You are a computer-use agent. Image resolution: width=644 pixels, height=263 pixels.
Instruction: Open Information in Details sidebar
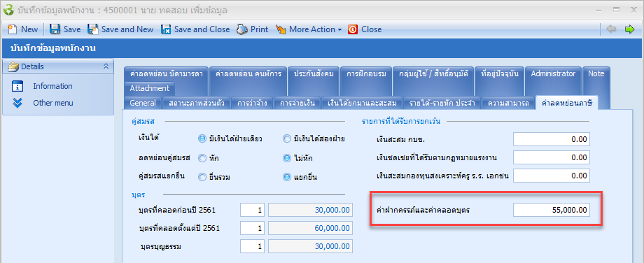tap(52, 86)
